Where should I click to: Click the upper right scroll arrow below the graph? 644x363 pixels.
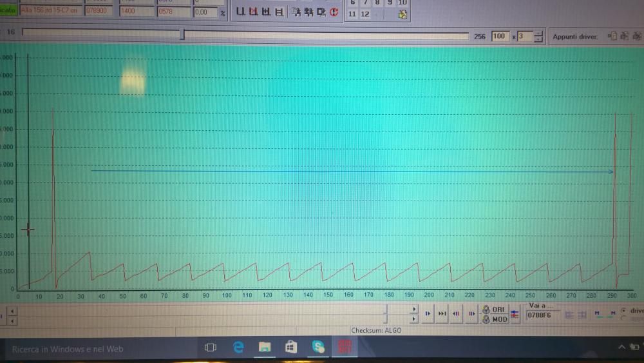pos(414,309)
